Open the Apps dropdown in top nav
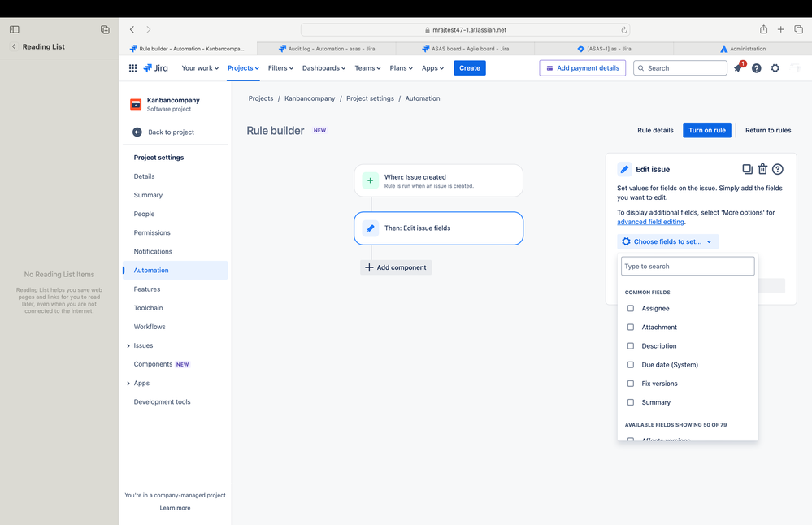The image size is (812, 525). pyautogui.click(x=432, y=67)
